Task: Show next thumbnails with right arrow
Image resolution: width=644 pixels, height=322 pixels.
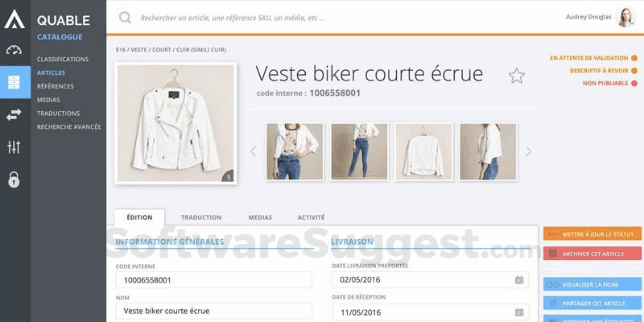Action: pos(528,151)
